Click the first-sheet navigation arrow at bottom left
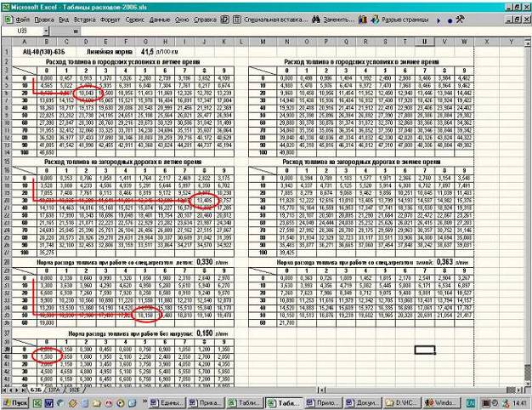This screenshot has height=410, width=532. [x=5, y=388]
